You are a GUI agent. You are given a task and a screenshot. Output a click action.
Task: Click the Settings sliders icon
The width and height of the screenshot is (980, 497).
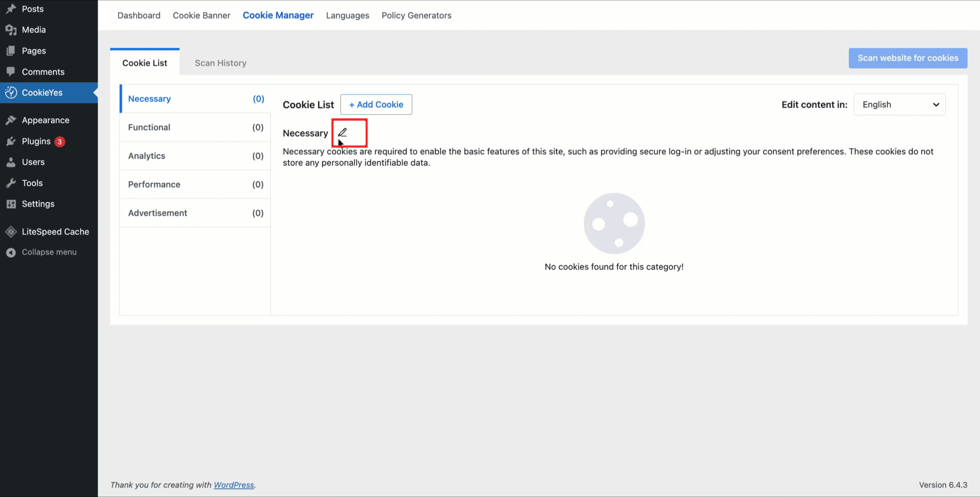(11, 204)
